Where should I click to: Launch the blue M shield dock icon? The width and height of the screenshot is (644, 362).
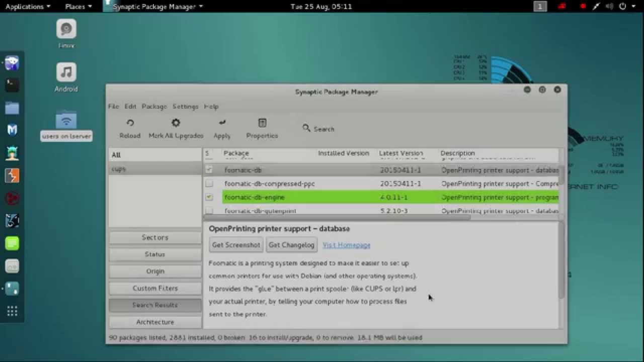click(12, 130)
